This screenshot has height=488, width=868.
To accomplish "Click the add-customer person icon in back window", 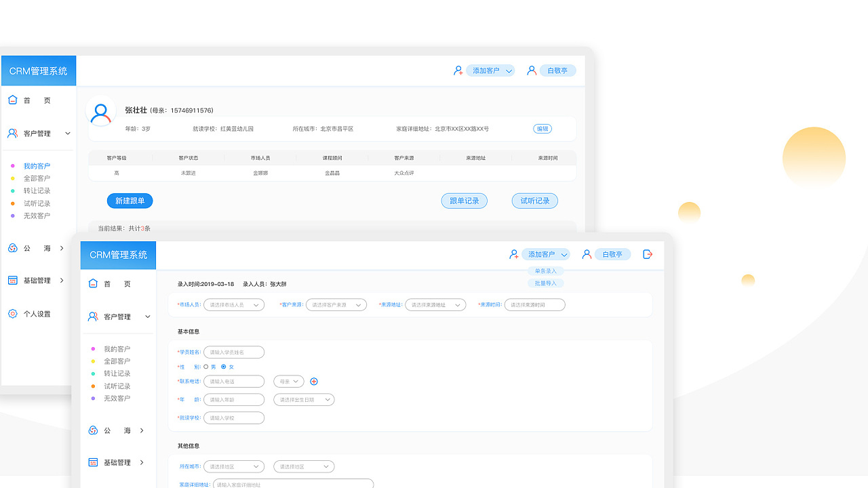I will tap(458, 70).
